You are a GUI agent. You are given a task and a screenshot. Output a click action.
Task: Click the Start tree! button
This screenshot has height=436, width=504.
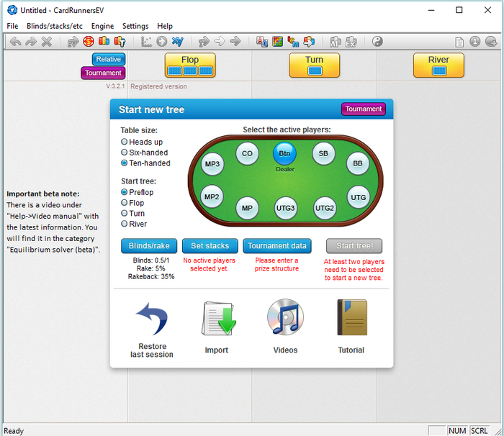354,246
